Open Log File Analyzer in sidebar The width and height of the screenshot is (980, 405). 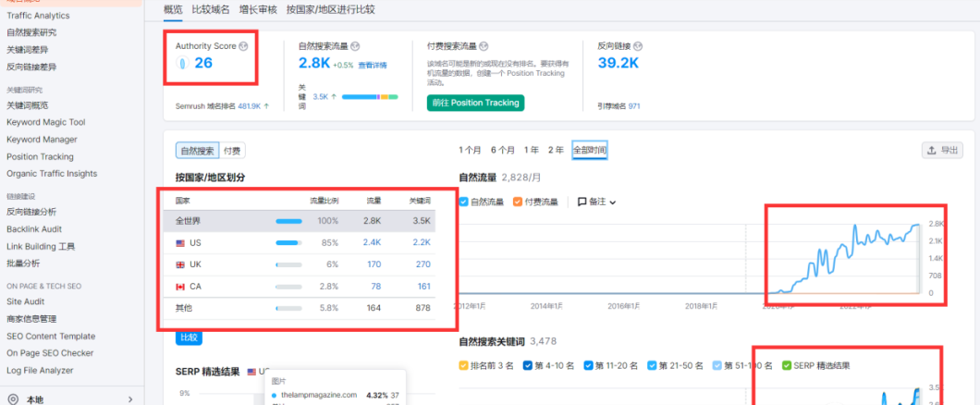point(40,371)
